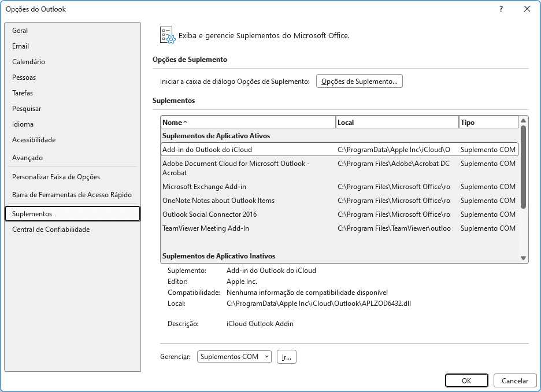Select the TeamViewer Meeting Add-In row

point(340,228)
